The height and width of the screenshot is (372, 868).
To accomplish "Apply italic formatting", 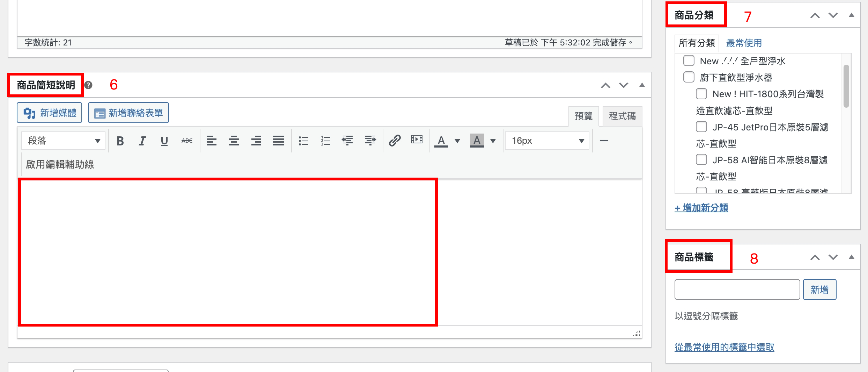I will (x=142, y=141).
